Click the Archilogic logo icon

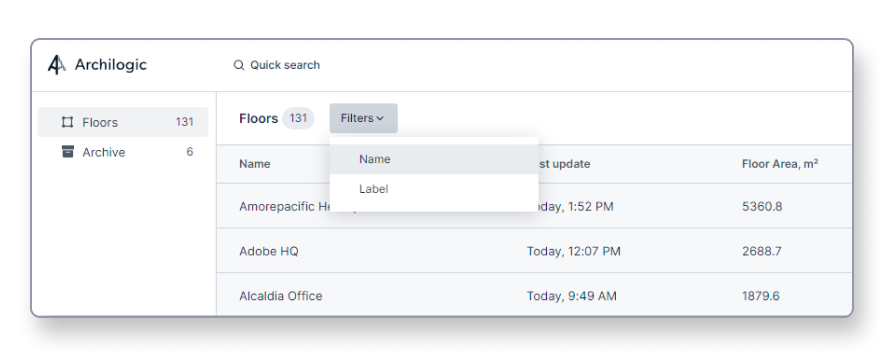coord(56,65)
